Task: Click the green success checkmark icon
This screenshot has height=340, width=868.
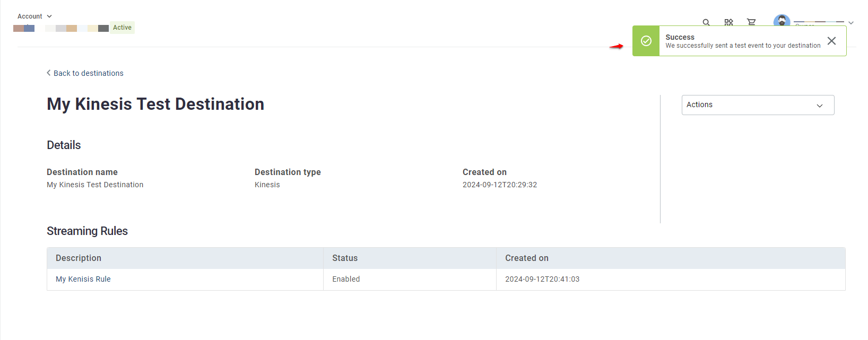Action: point(646,41)
